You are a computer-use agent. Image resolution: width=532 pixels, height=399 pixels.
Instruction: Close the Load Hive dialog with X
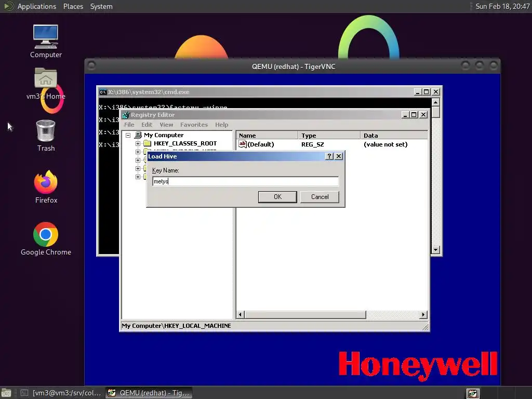pos(339,156)
